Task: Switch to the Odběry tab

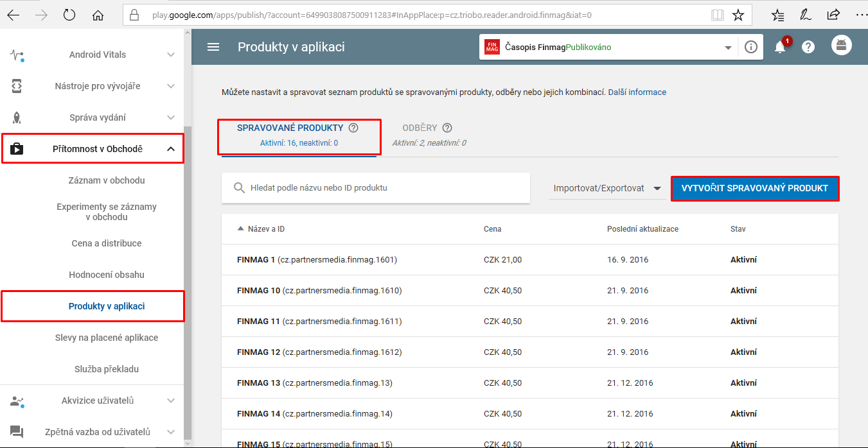Action: coord(429,135)
